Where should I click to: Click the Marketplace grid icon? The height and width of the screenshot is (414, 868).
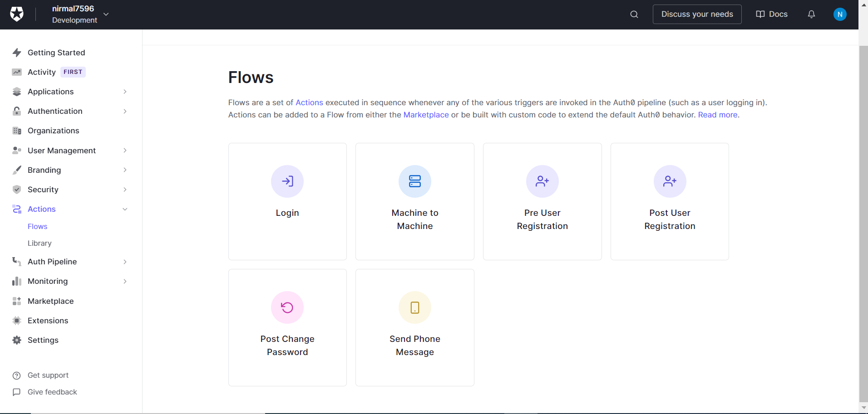pos(17,301)
